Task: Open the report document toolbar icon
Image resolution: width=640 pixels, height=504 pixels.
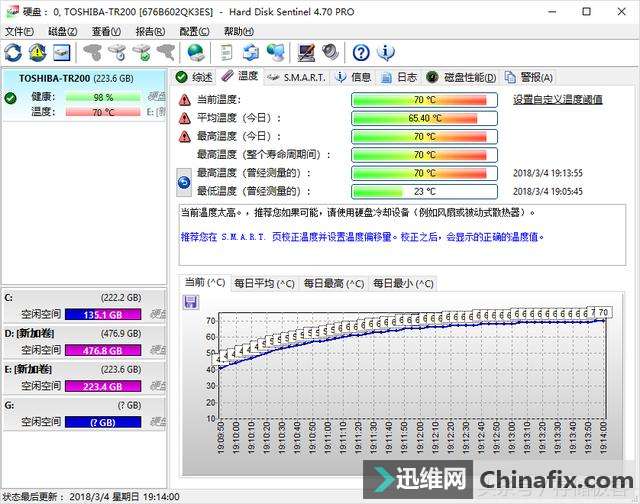Action: 226,53
